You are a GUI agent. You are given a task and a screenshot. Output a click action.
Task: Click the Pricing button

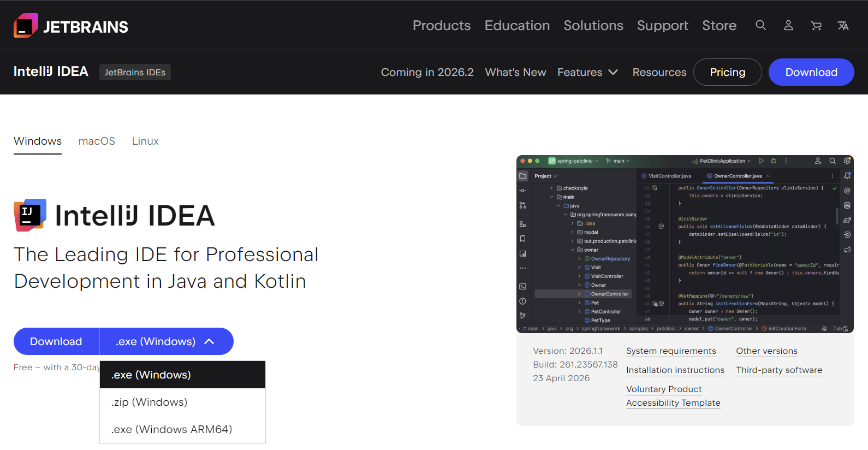727,72
